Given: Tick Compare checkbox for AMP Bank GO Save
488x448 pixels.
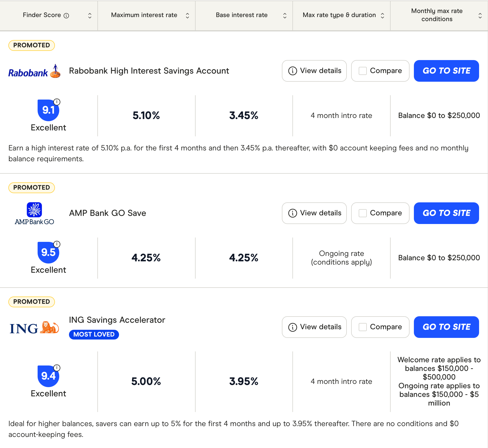Looking at the screenshot, I should 362,213.
